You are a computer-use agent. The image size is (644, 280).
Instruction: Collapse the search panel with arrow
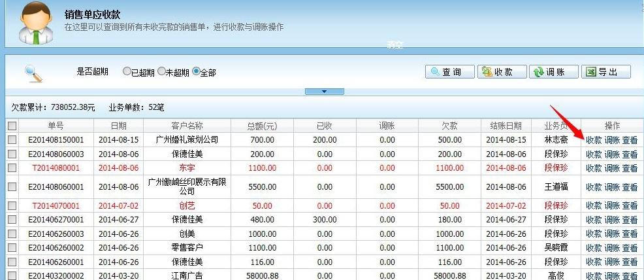[x=325, y=92]
